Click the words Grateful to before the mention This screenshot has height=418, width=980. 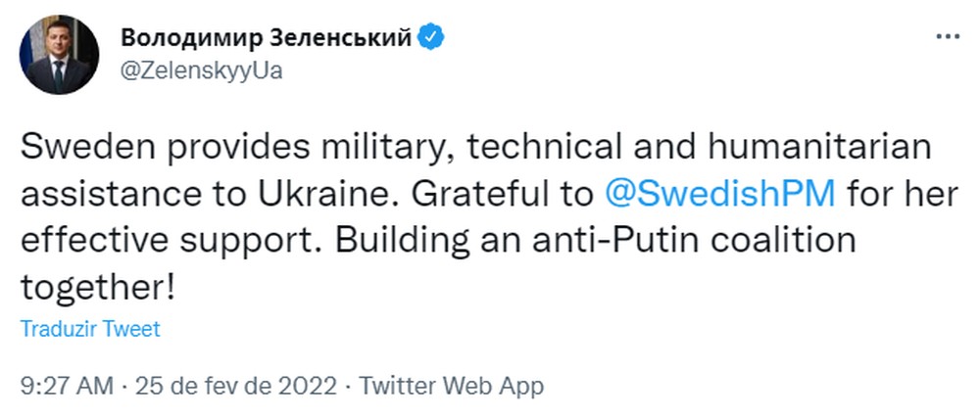pos(502,195)
